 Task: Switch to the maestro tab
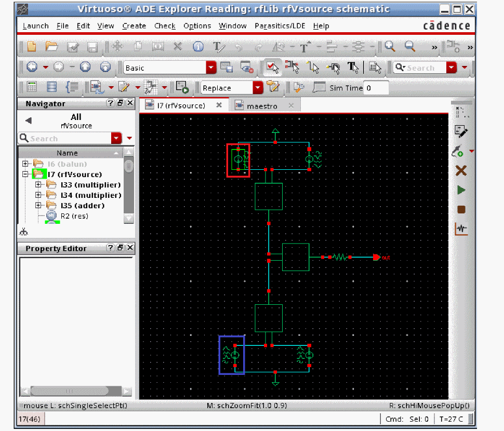click(x=262, y=106)
